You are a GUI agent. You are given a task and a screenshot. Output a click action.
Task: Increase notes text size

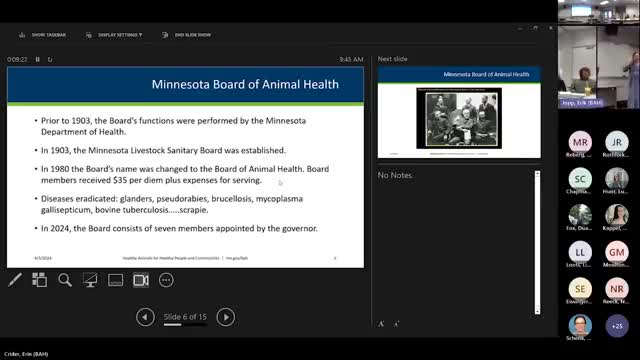(381, 324)
